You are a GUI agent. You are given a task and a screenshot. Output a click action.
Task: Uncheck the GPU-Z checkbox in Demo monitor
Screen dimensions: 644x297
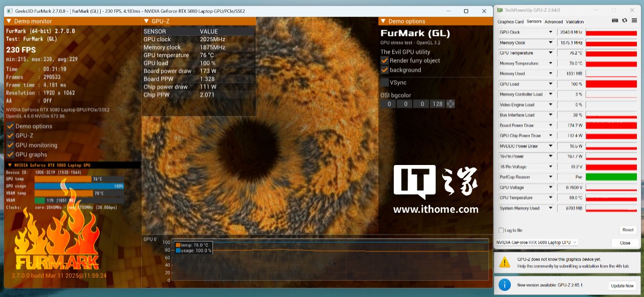[x=10, y=136]
